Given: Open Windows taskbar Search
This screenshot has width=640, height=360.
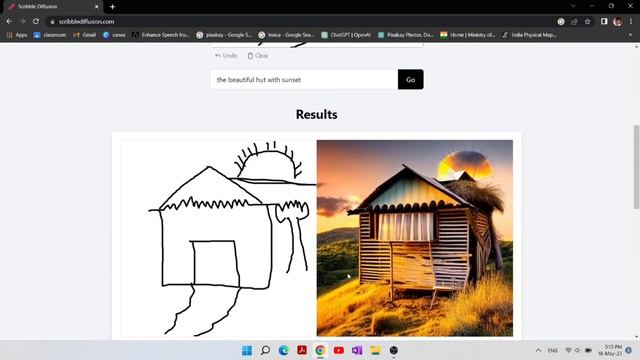Looking at the screenshot, I should click(x=265, y=350).
